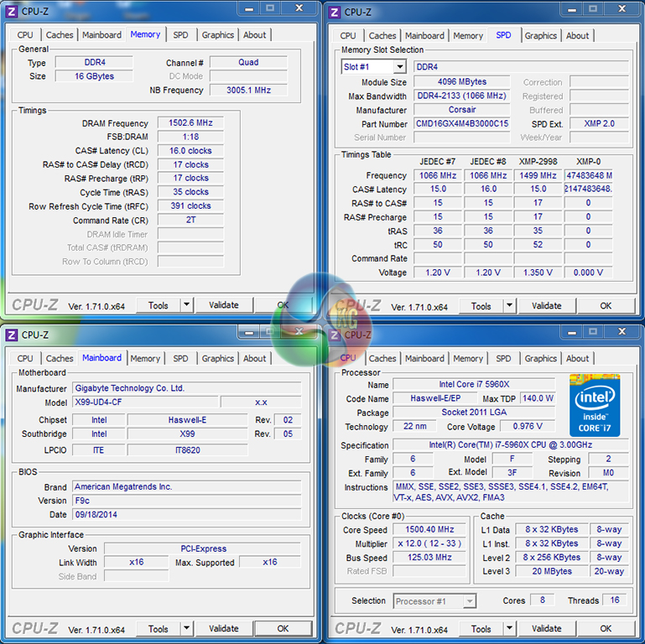The image size is (645, 644).
Task: Switch to the Caches tab in the CPU window
Action: pyautogui.click(x=382, y=359)
